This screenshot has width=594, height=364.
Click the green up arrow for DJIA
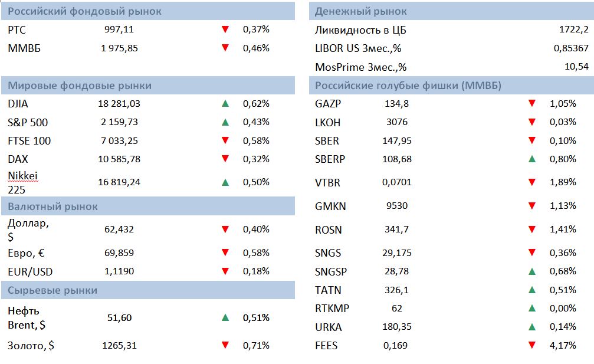click(225, 104)
